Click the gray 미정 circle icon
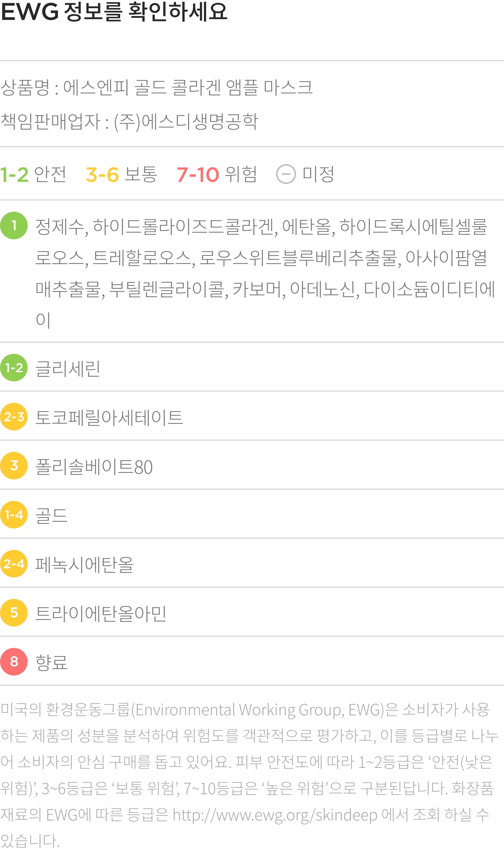 [286, 174]
